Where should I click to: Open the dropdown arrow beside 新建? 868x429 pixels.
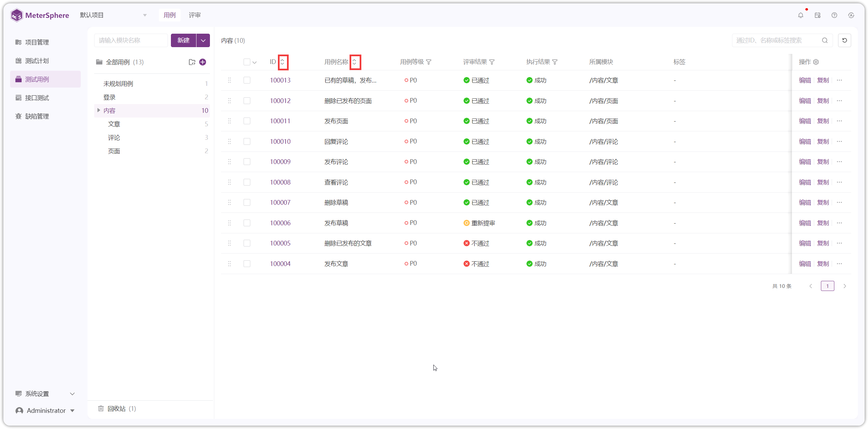click(x=203, y=40)
